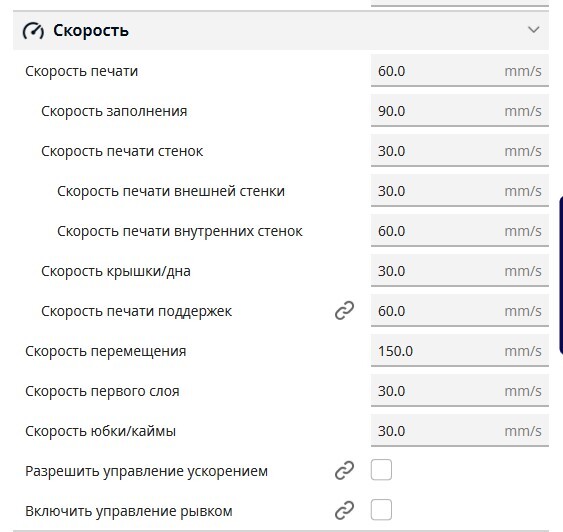Click link icon beside Включить управление рывком

pyautogui.click(x=344, y=511)
